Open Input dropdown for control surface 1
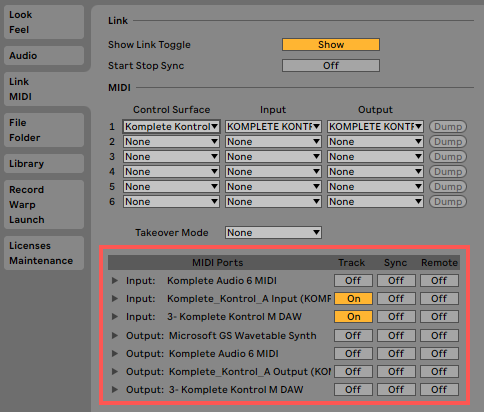Image resolution: width=484 pixels, height=412 pixels. [273, 127]
